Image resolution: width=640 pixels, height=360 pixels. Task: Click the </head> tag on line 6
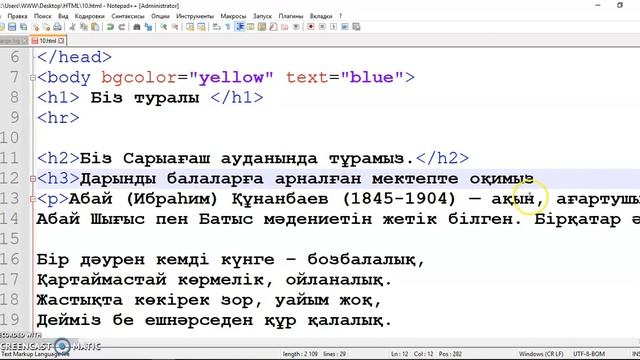tap(74, 57)
